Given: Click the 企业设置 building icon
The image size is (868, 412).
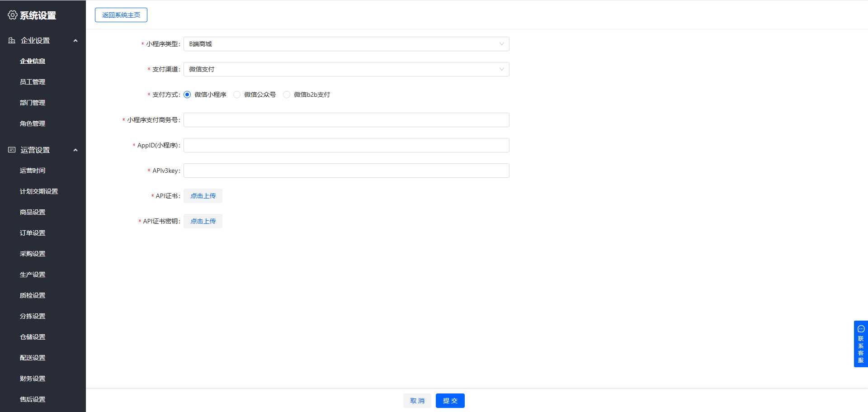Looking at the screenshot, I should click(12, 40).
